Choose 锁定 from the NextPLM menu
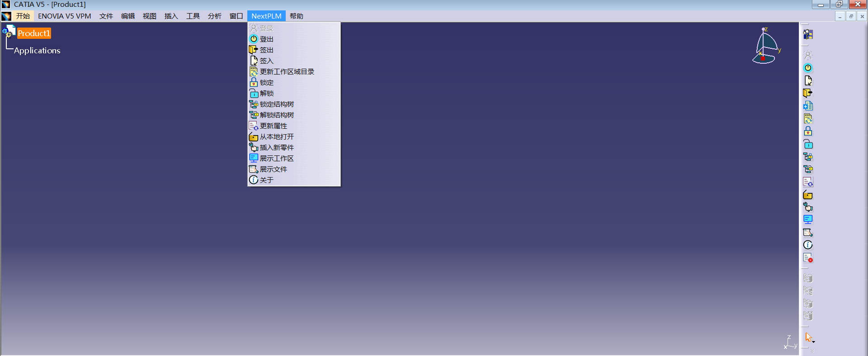The height and width of the screenshot is (356, 868). click(x=294, y=83)
